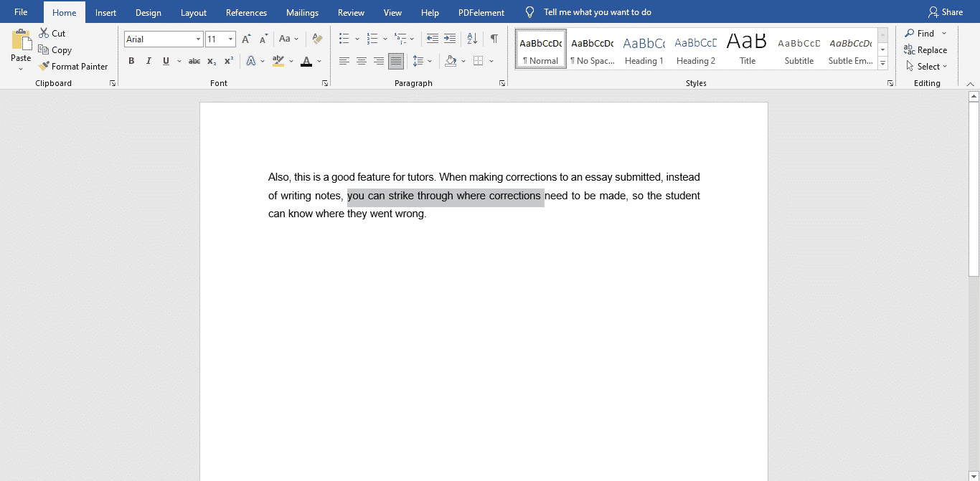Image resolution: width=980 pixels, height=481 pixels.
Task: Open the line spacing options
Action: (423, 61)
